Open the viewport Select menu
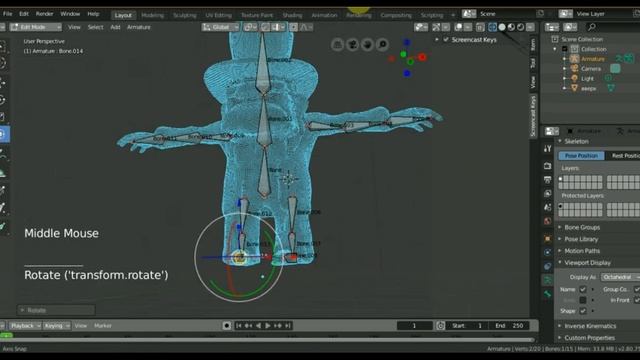This screenshot has width=640, height=360. point(95,27)
